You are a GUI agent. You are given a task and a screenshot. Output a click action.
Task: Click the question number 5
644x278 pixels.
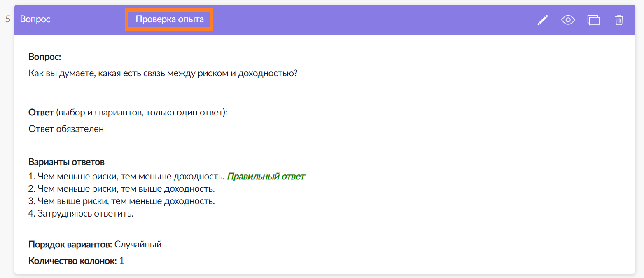[x=8, y=19]
